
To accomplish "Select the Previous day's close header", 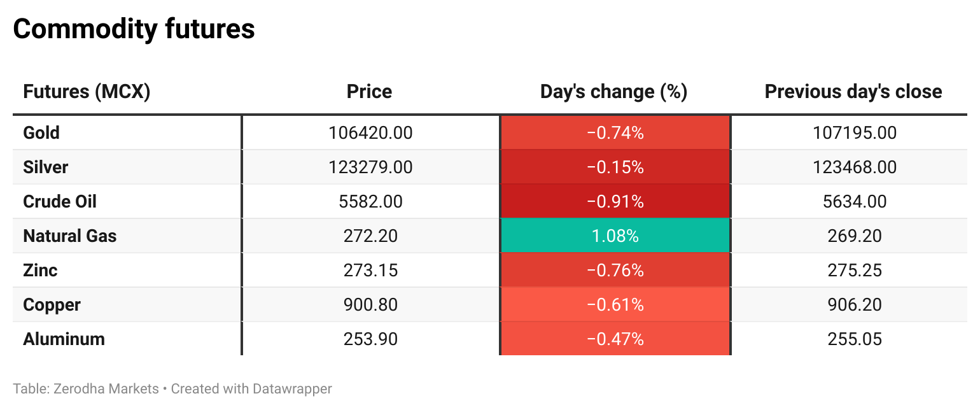I will click(x=853, y=92).
